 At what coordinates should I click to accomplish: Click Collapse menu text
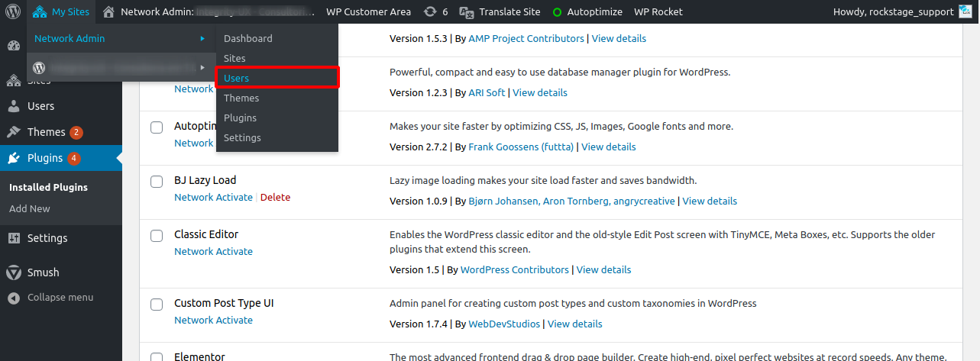[x=60, y=298]
